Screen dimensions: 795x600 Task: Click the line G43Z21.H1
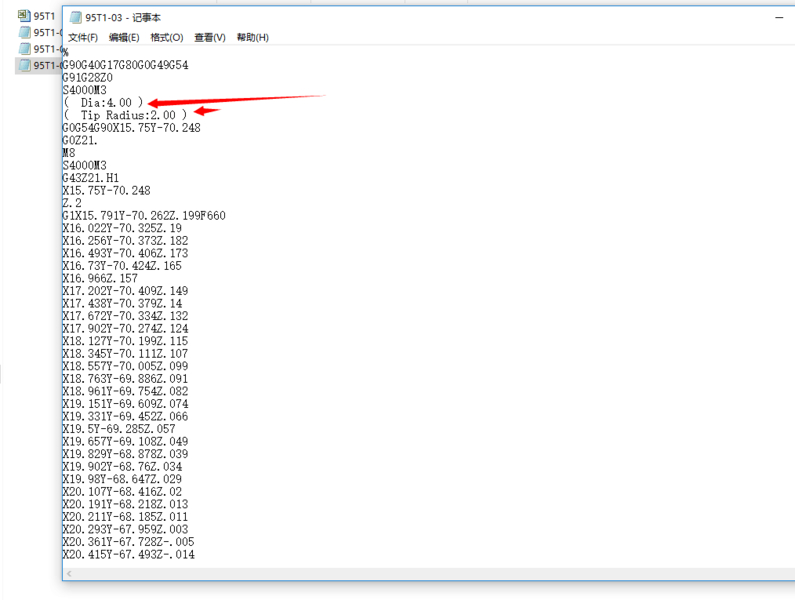pyautogui.click(x=91, y=178)
